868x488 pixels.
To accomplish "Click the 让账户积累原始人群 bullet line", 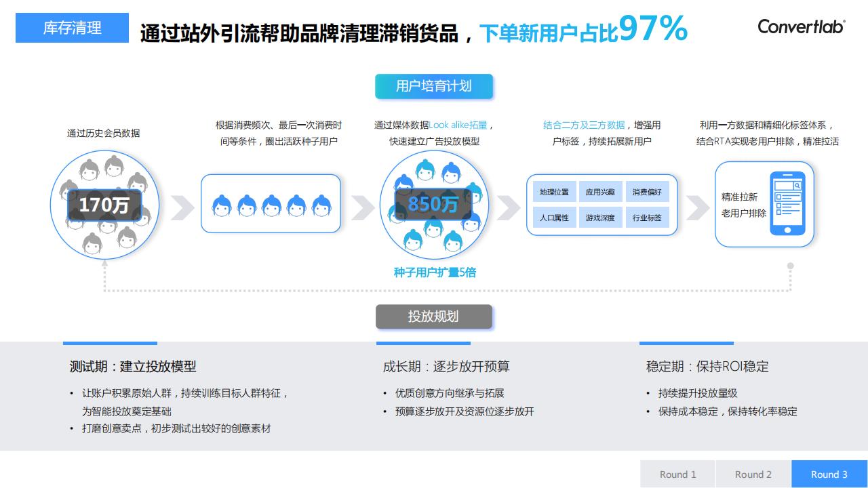I will [186, 393].
